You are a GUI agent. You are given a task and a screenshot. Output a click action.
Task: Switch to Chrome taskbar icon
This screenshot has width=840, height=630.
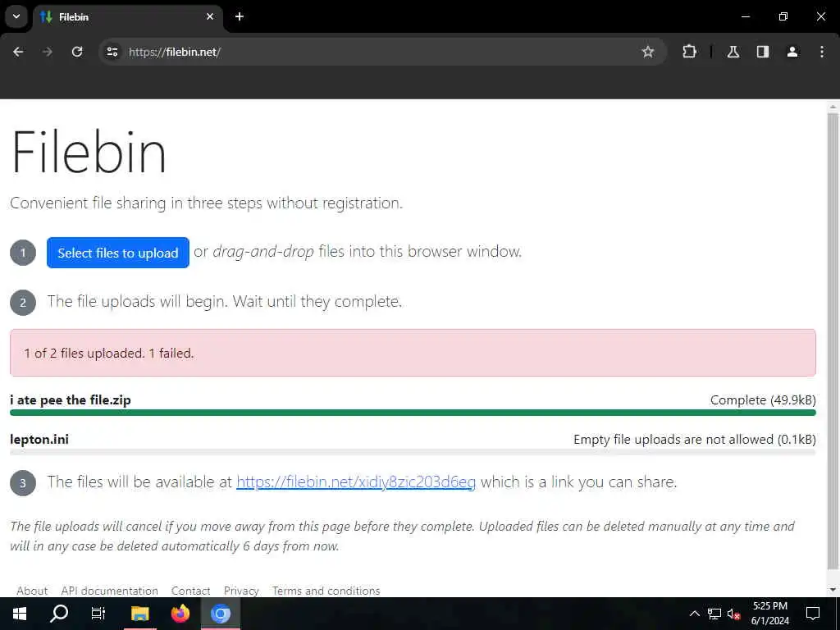(x=220, y=614)
